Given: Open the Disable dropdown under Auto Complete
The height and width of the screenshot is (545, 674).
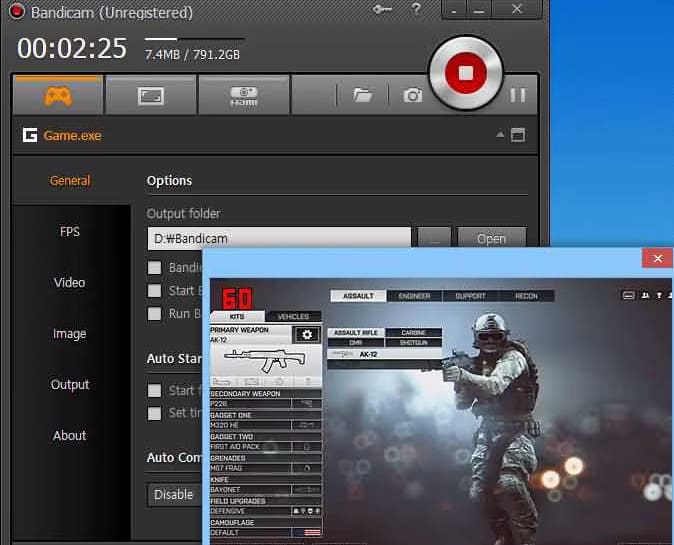Looking at the screenshot, I should [175, 495].
